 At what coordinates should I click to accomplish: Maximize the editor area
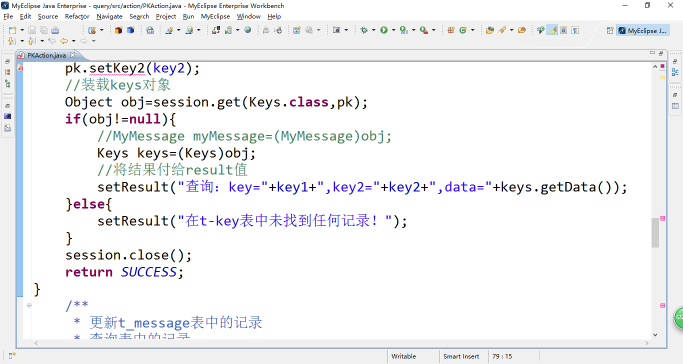tap(661, 53)
